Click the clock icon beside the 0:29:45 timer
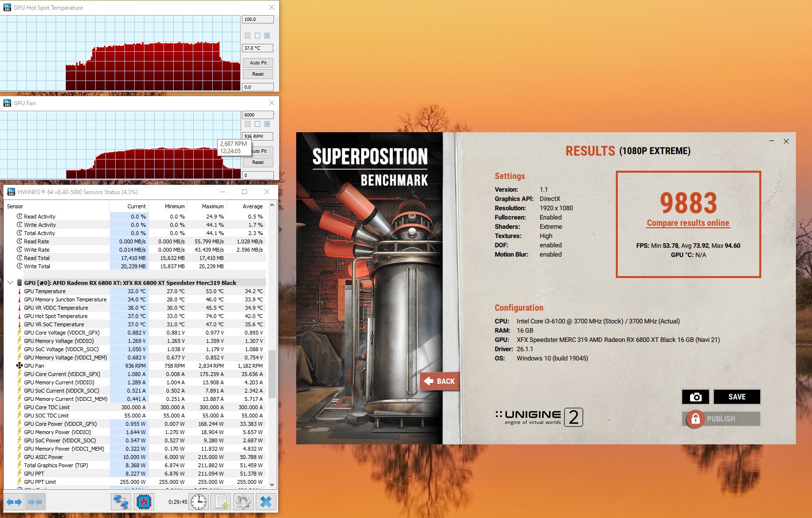Viewport: 812px width, 518px height. click(199, 501)
